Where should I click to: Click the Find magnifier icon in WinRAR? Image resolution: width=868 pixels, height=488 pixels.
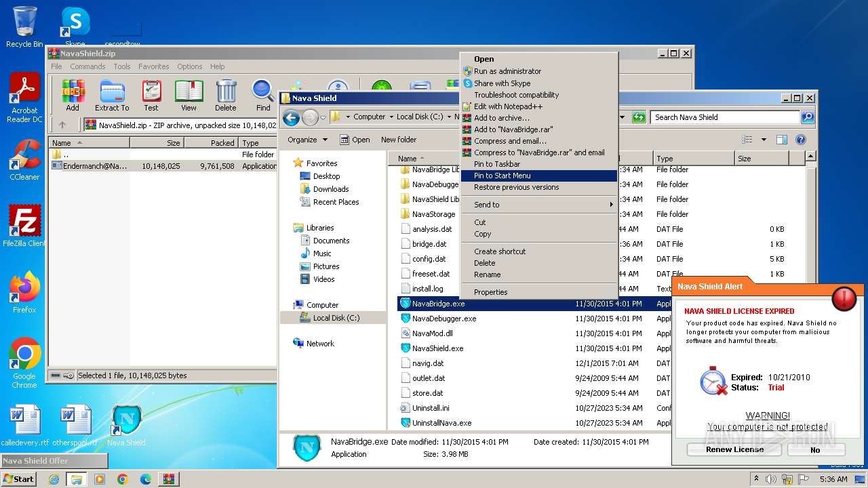263,91
